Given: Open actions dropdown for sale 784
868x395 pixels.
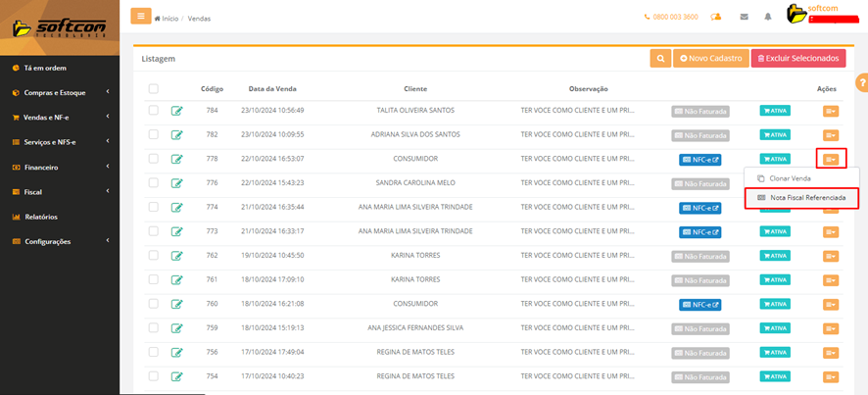Looking at the screenshot, I should pyautogui.click(x=830, y=111).
